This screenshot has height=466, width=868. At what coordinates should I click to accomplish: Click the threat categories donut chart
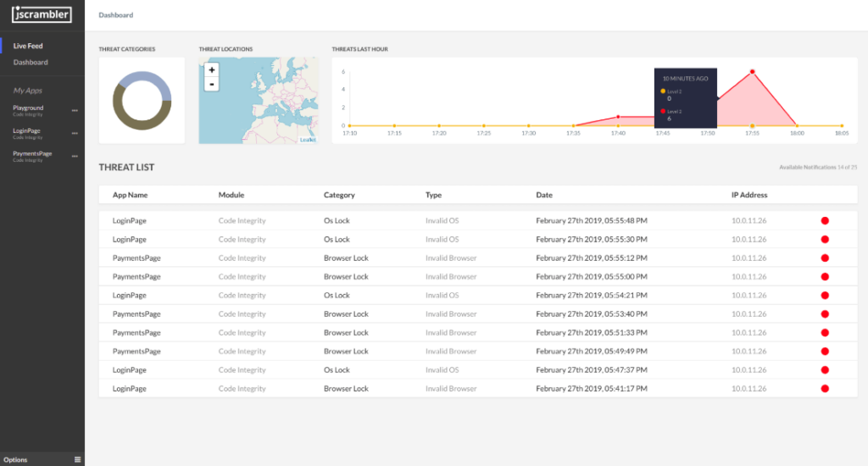coord(142,100)
